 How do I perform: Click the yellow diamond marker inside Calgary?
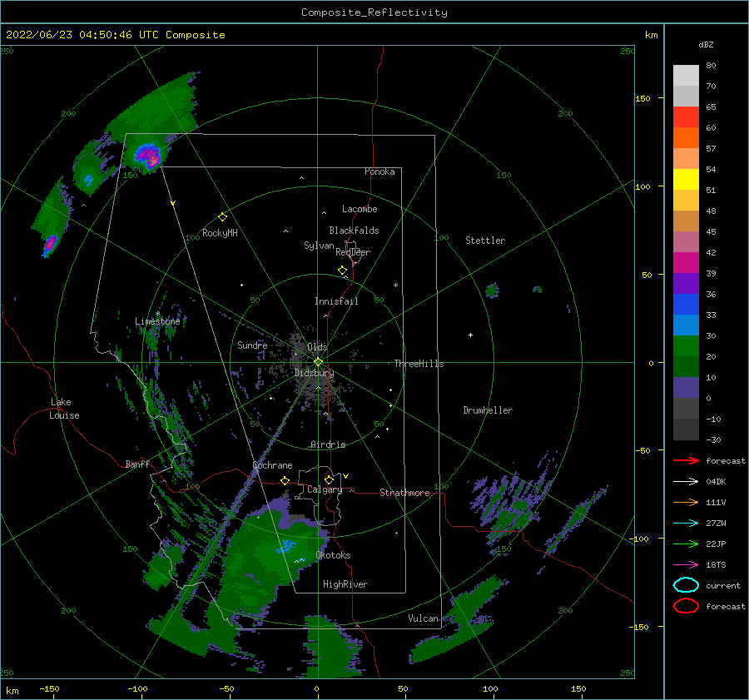tap(329, 479)
